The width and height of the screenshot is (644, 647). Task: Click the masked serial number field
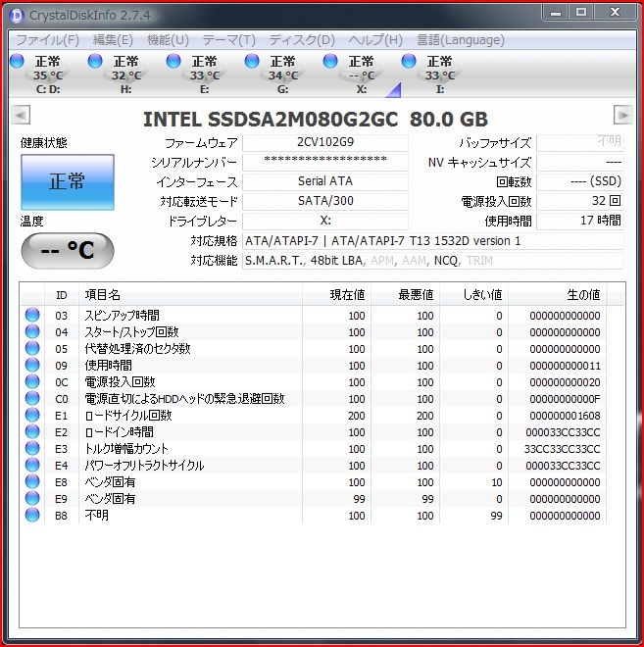[x=325, y=162]
